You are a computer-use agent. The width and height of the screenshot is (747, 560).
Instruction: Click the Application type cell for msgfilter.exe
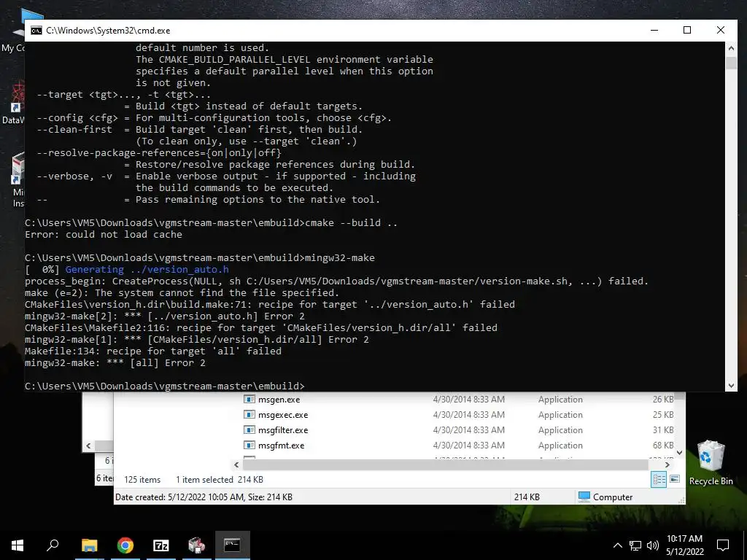click(560, 430)
